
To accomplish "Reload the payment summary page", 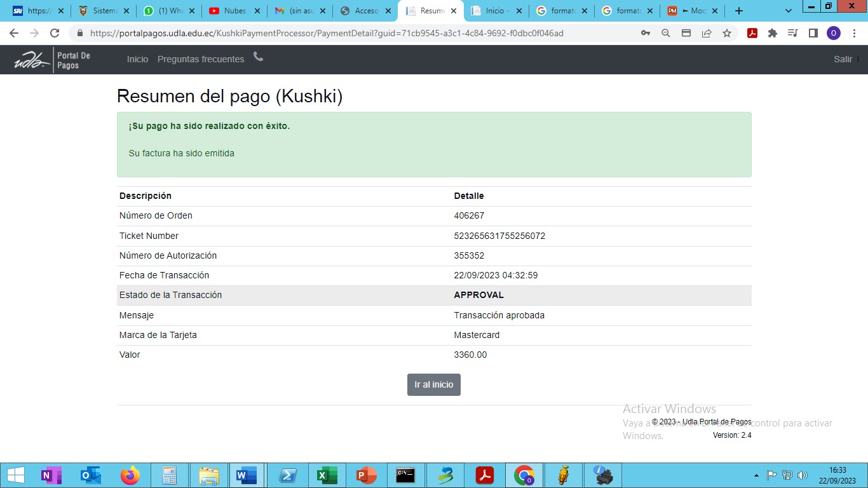I will [x=55, y=33].
